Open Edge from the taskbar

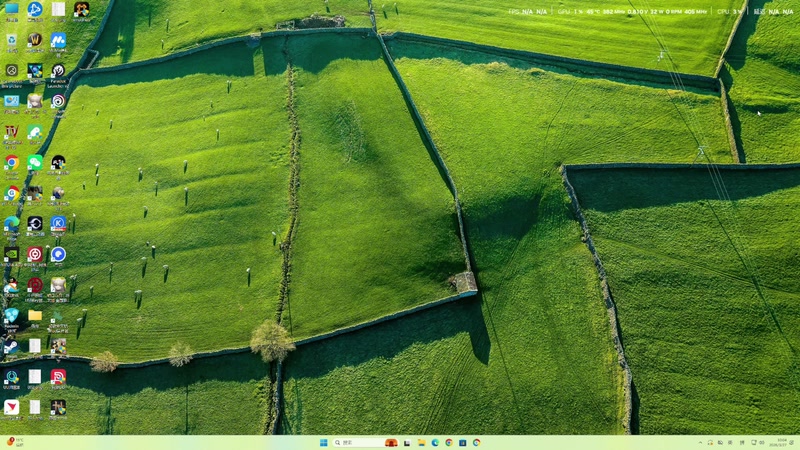coord(435,443)
